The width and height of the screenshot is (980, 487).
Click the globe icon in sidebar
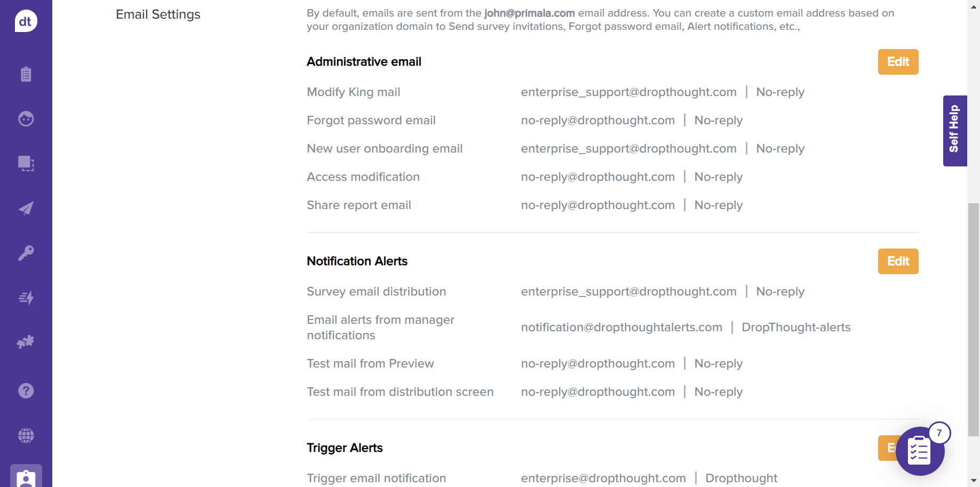26,436
